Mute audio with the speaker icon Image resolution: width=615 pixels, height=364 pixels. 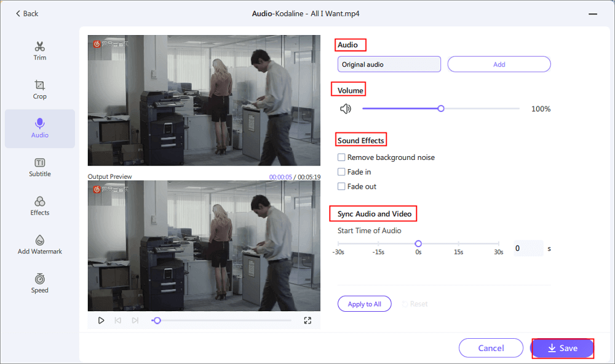[345, 109]
